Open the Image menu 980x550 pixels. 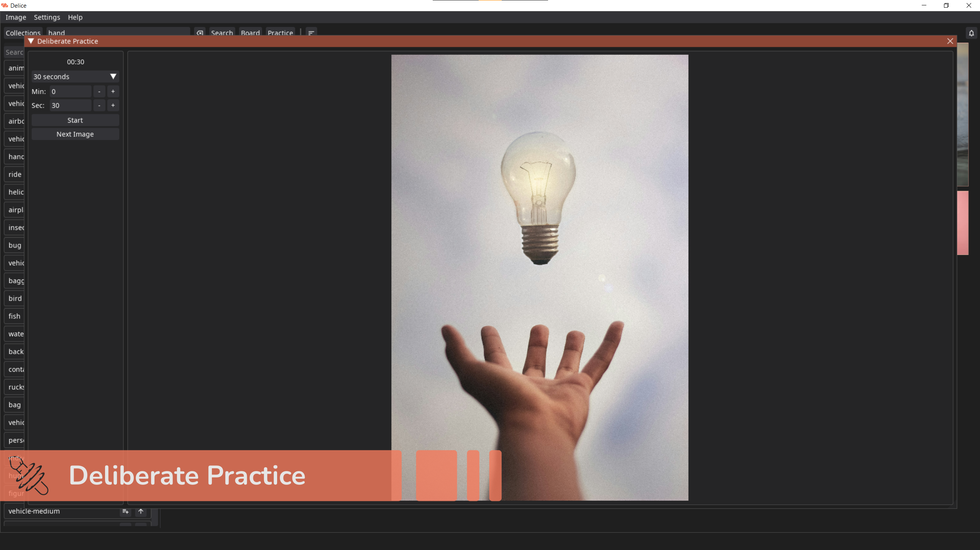[x=16, y=17]
